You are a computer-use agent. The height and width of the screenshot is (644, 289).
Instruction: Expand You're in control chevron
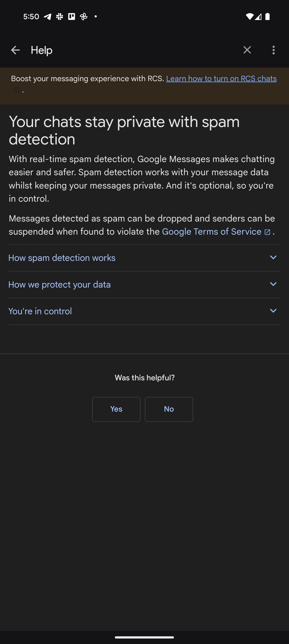click(x=273, y=311)
